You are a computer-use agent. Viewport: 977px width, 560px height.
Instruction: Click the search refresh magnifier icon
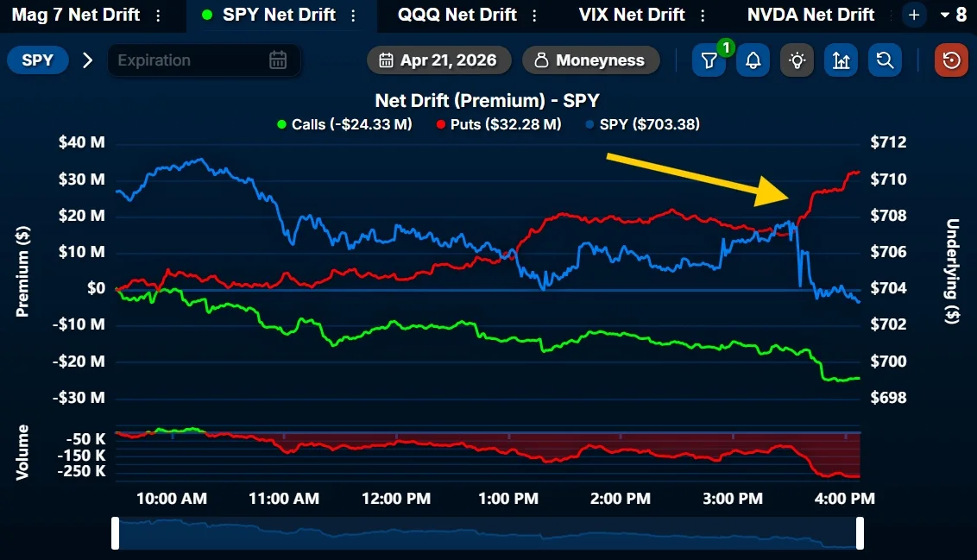coord(885,60)
